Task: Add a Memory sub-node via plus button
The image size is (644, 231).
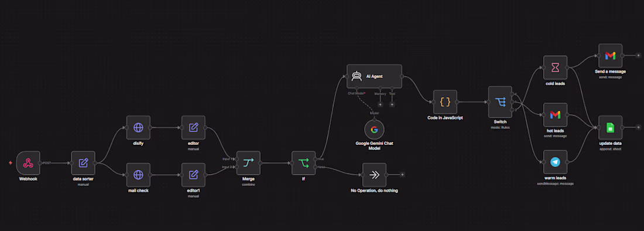Action: tap(381, 104)
